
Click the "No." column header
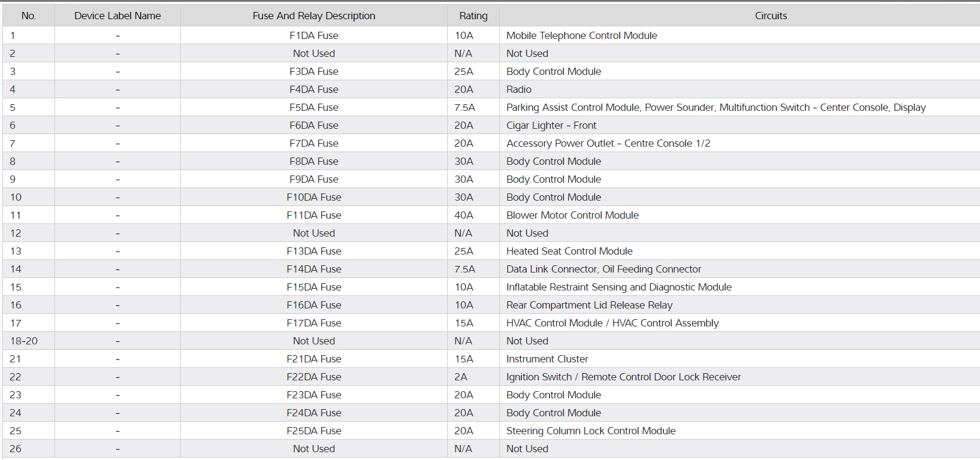tap(28, 16)
